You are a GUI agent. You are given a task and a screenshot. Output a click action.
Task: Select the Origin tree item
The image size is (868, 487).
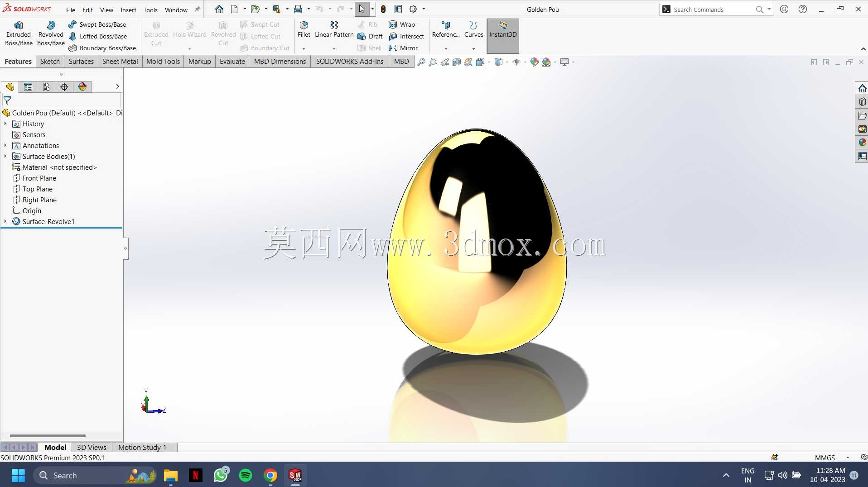(27, 210)
